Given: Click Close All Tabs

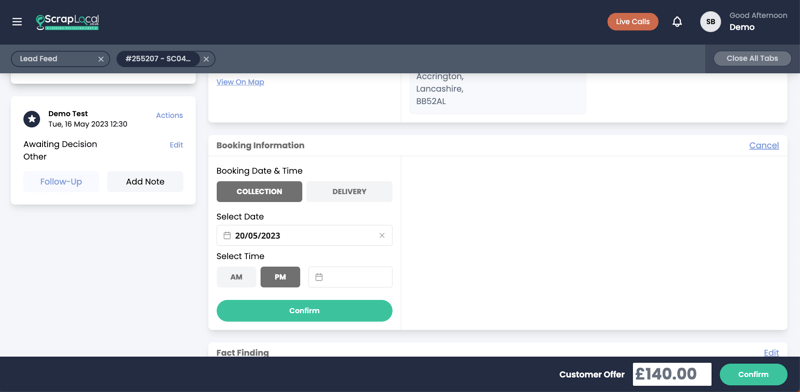Looking at the screenshot, I should 752,59.
